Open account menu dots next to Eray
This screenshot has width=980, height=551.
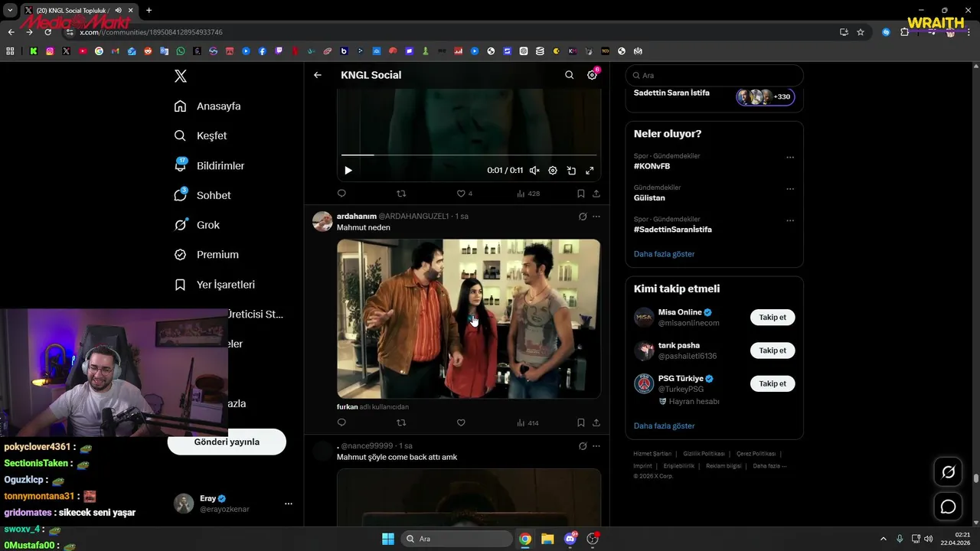289,504
